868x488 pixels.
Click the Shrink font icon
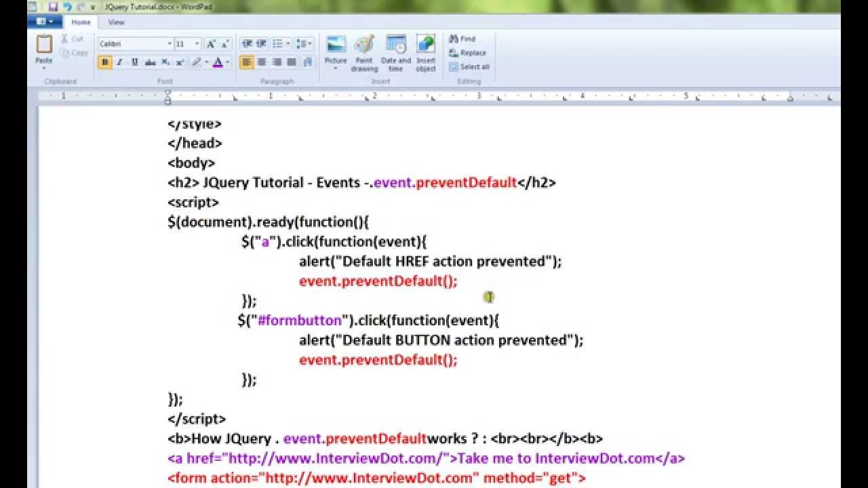[x=225, y=44]
